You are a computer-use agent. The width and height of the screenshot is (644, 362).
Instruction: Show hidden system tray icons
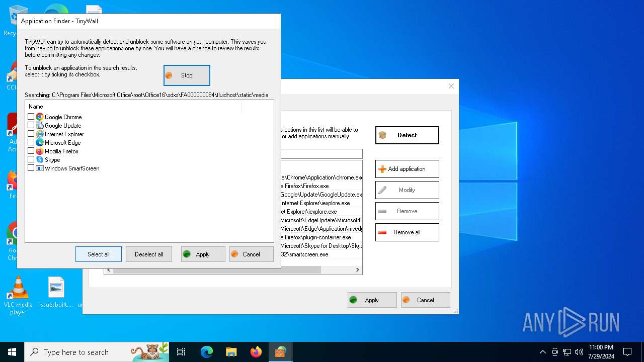pos(542,352)
